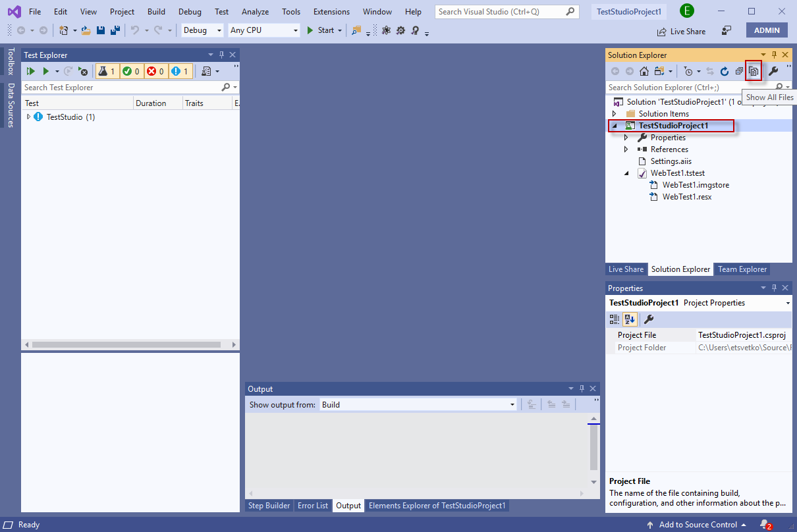This screenshot has width=797, height=532.
Task: Expand the Properties node in Solution Explorer
Action: point(627,138)
